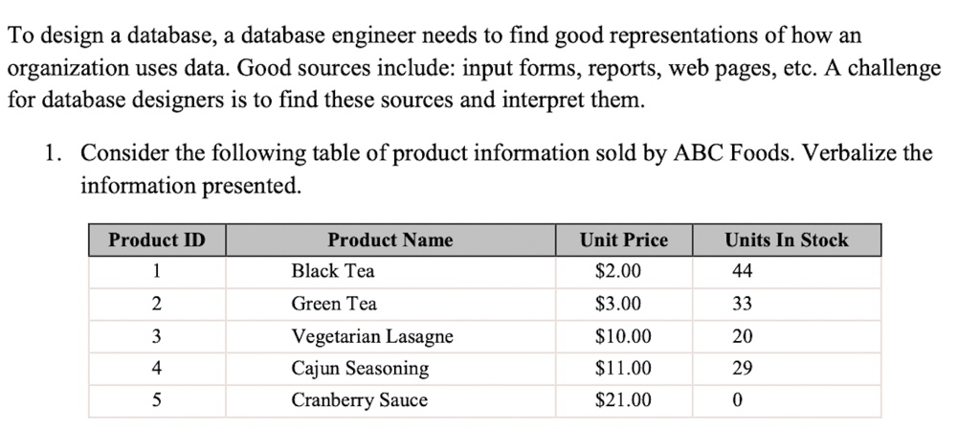Click the stock value 33

[787, 305]
